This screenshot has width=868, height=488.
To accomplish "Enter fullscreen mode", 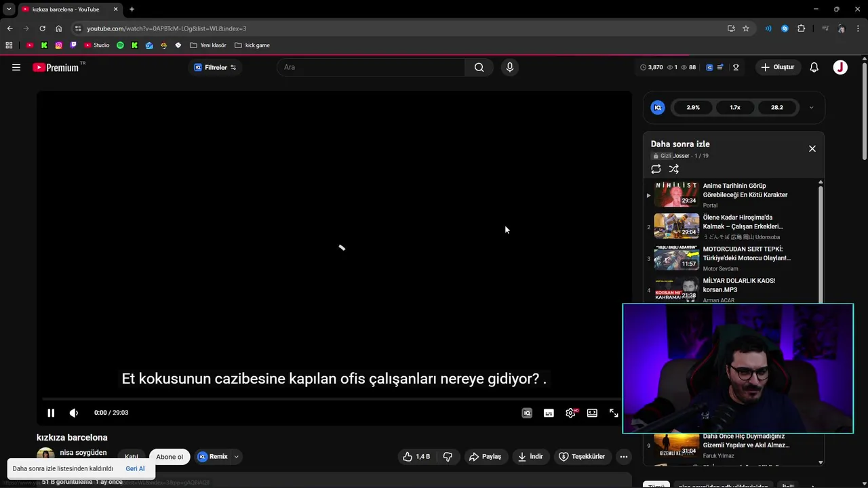I will (614, 413).
